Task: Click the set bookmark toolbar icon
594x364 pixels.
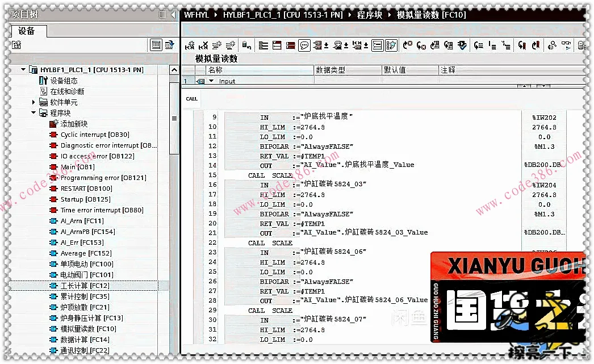Action: coord(522,45)
